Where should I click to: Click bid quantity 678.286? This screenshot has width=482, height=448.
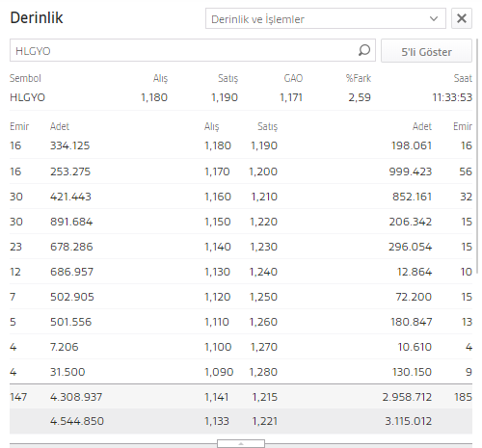pos(71,247)
